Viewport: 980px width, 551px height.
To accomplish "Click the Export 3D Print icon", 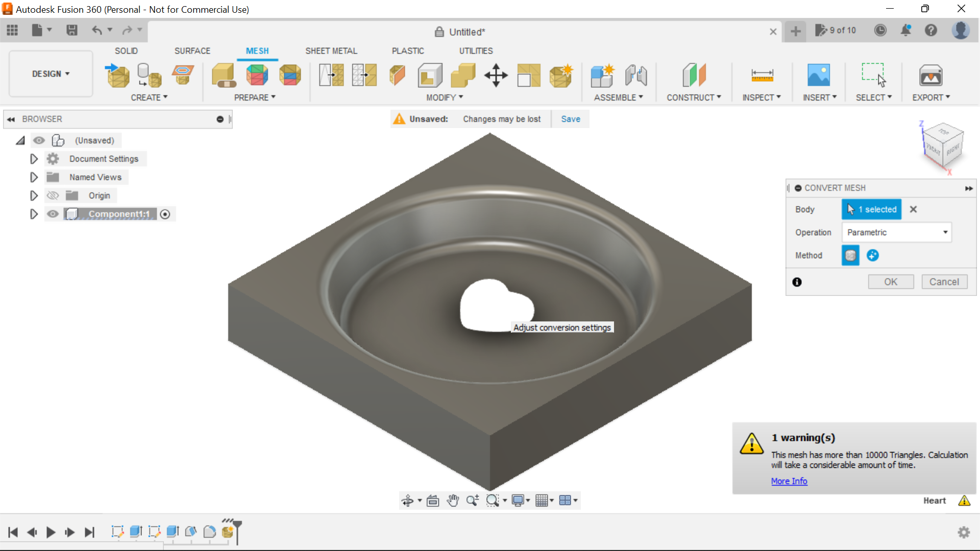I will 930,76.
